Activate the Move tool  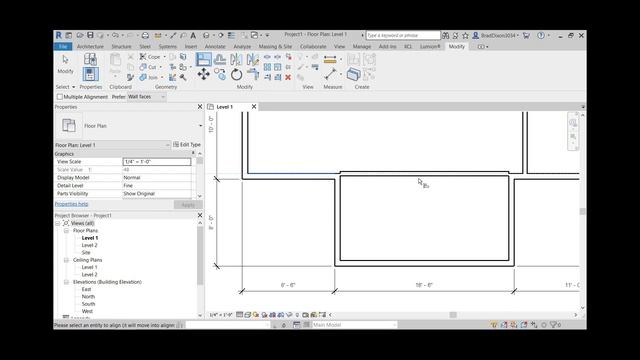point(203,74)
